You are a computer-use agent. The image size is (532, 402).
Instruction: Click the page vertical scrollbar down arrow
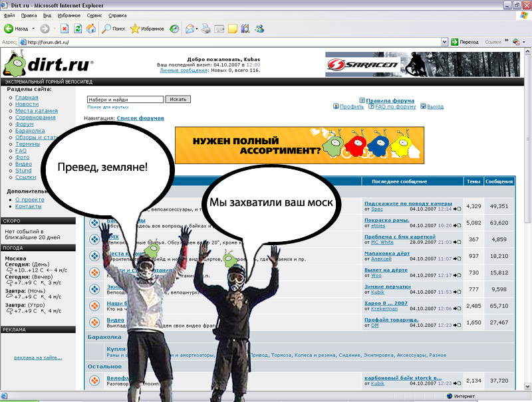[x=527, y=387]
